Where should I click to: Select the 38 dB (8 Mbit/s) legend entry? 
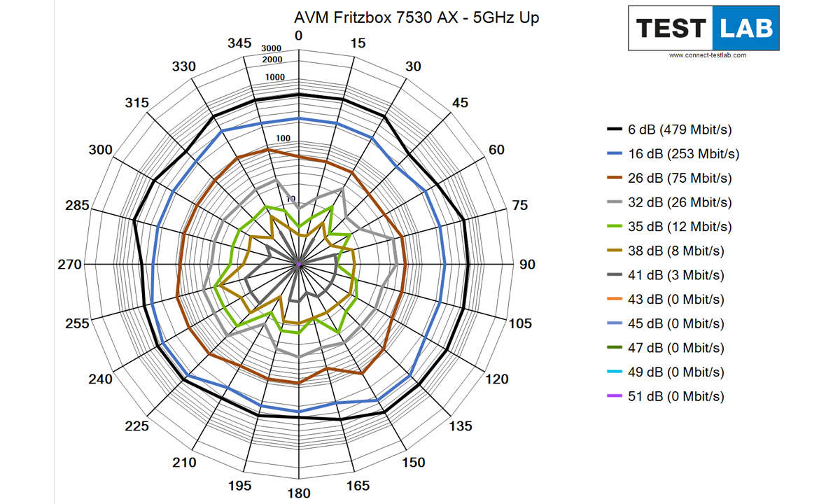666,251
